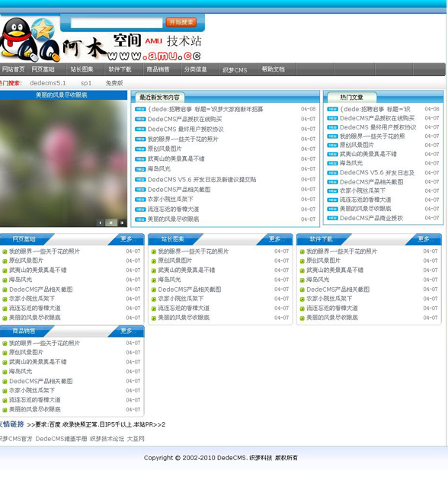Click NEW icon beside DedeCMS产品相关截图 in hot articles
This screenshot has height=496, width=448.
point(332,182)
